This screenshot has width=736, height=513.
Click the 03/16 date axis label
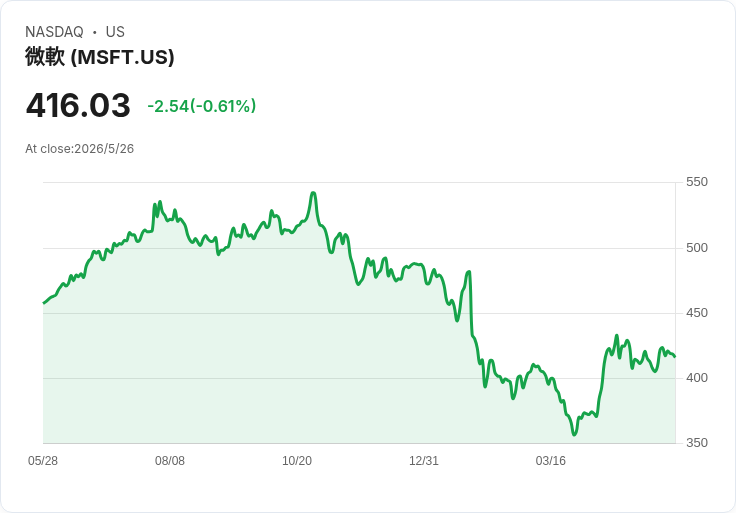pyautogui.click(x=551, y=461)
